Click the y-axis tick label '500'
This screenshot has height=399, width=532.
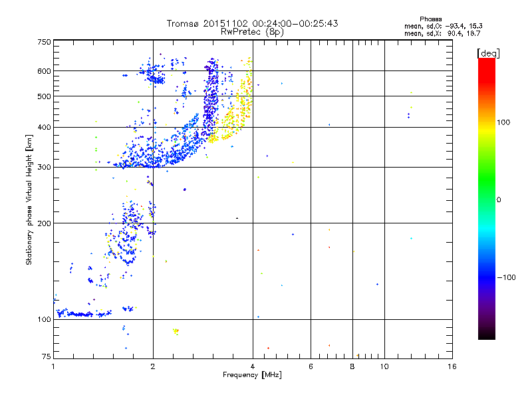pos(44,96)
